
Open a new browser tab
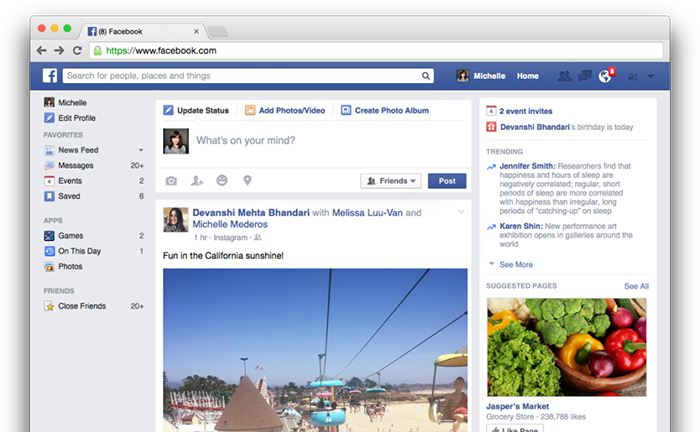click(x=218, y=32)
